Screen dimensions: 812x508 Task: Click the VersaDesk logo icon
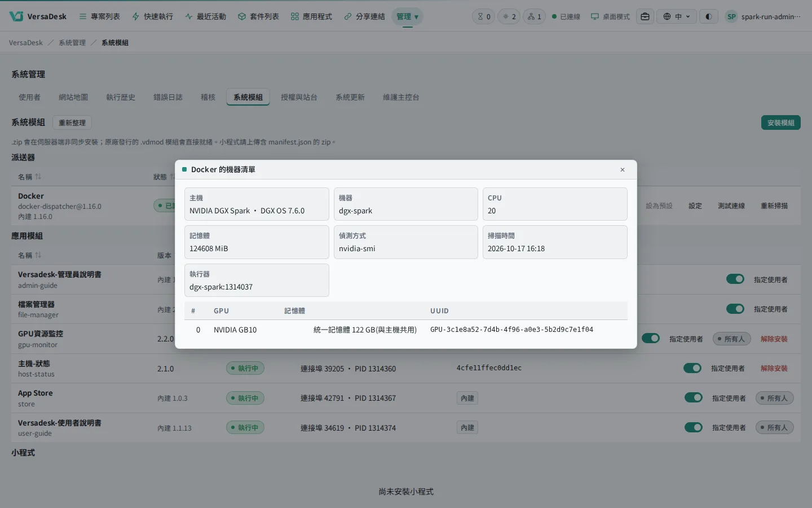[x=16, y=16]
